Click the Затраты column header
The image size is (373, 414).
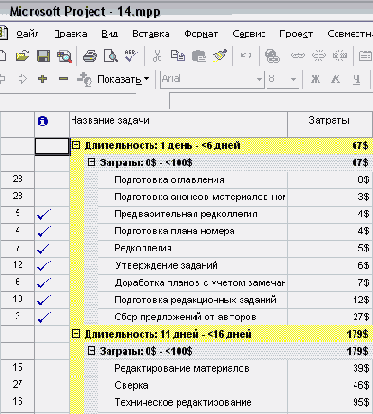coord(329,124)
